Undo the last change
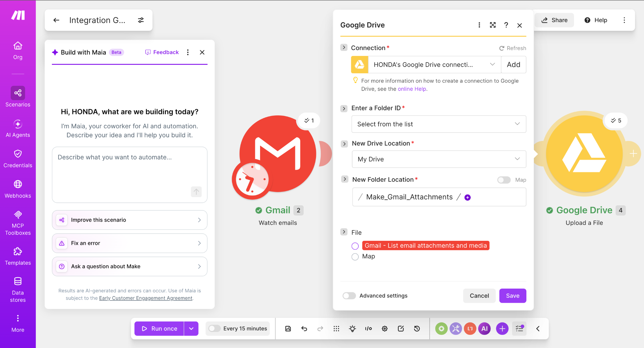 (x=304, y=329)
